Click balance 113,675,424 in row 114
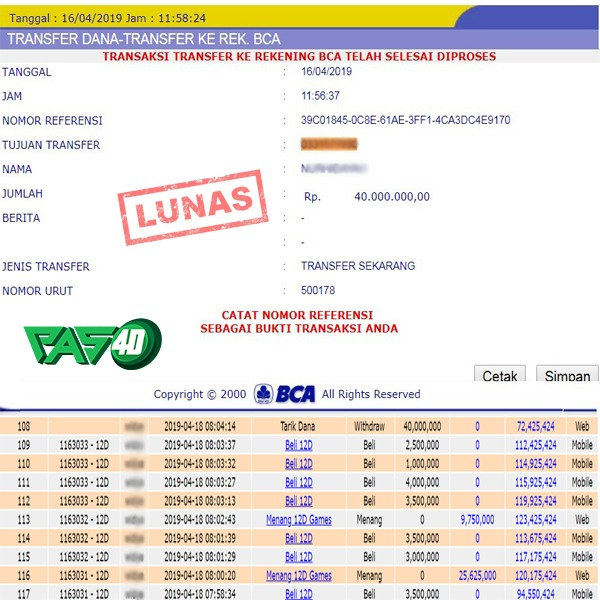600x600 pixels. pos(535,538)
